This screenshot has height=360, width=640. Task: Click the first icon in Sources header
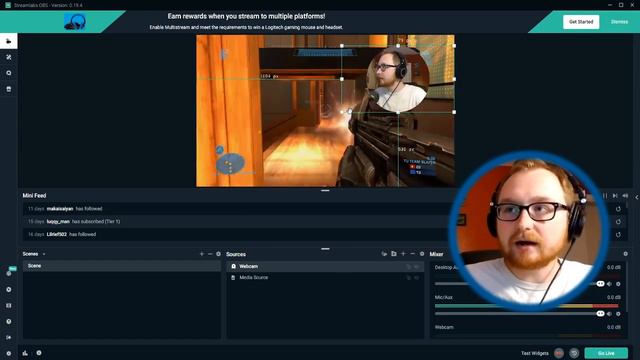pyautogui.click(x=384, y=254)
